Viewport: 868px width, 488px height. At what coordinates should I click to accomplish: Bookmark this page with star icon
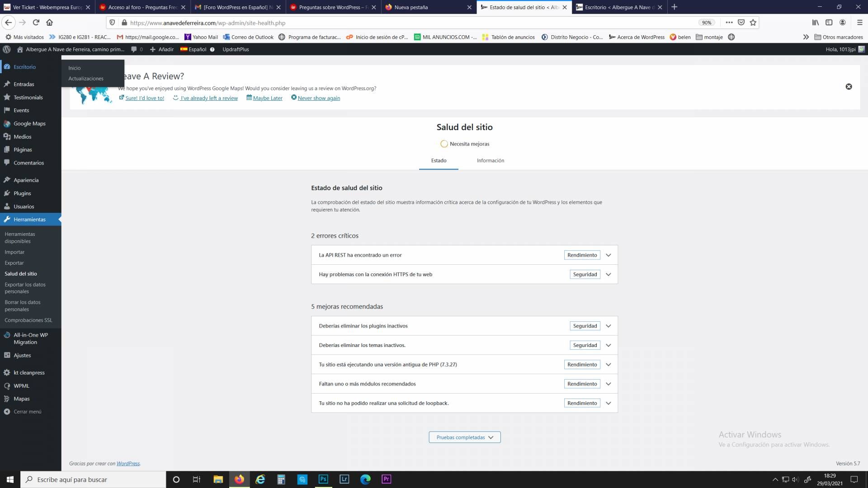753,23
